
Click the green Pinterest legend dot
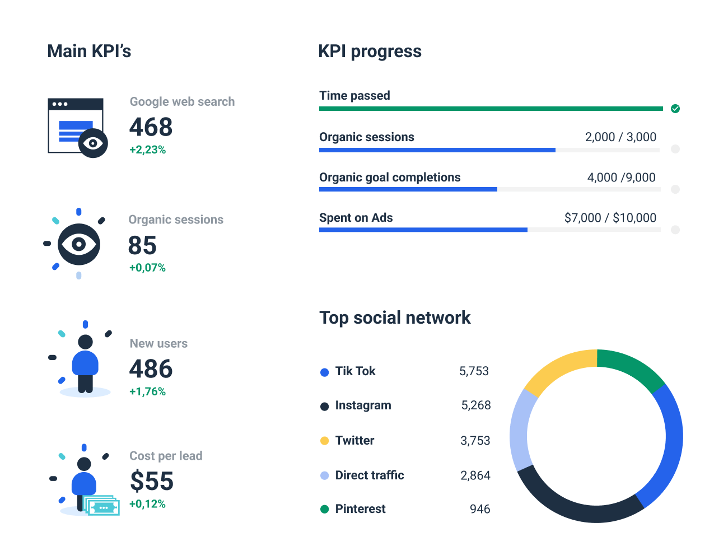(324, 509)
